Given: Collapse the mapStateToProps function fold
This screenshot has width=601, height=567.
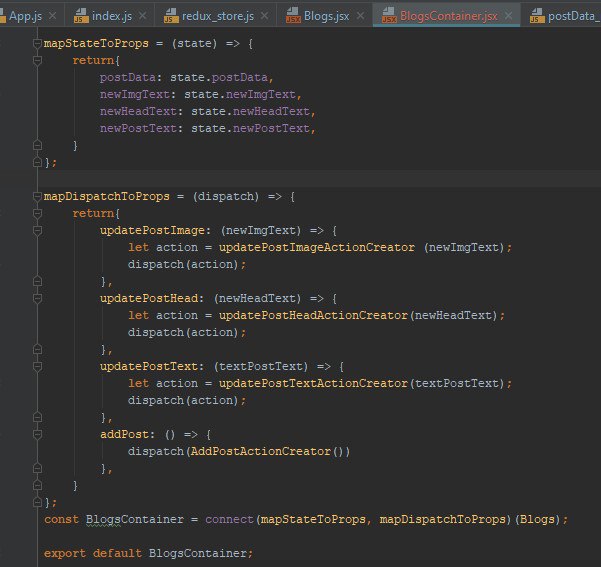Looking at the screenshot, I should click(38, 44).
